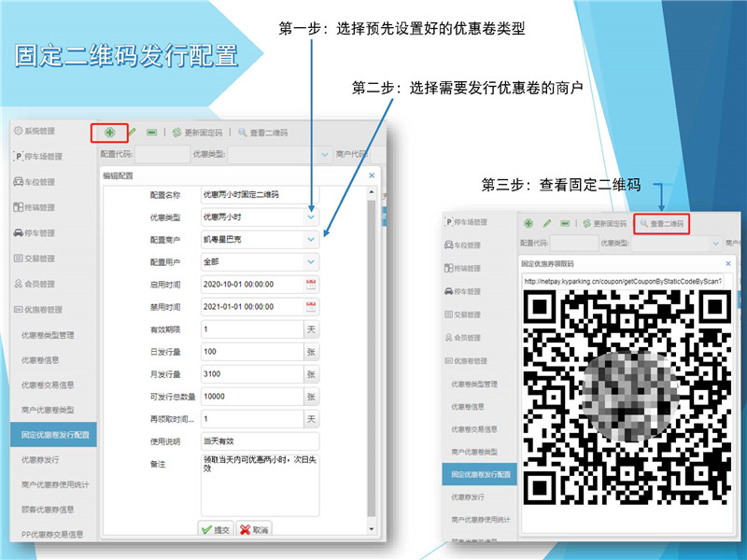Viewport: 747px width, 560px height.
Task: Click the scroll-down arrow of 编辑配置 dialog
Action: (371, 529)
